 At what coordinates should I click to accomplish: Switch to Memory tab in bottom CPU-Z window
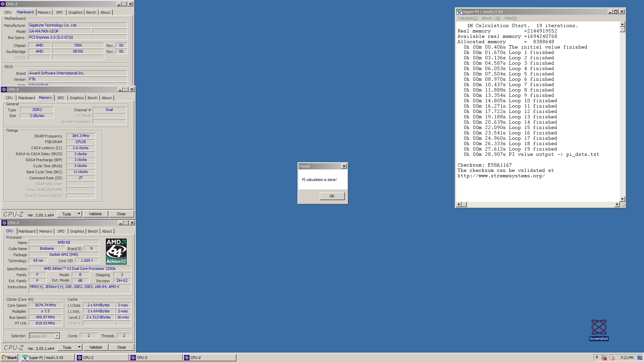click(x=46, y=231)
